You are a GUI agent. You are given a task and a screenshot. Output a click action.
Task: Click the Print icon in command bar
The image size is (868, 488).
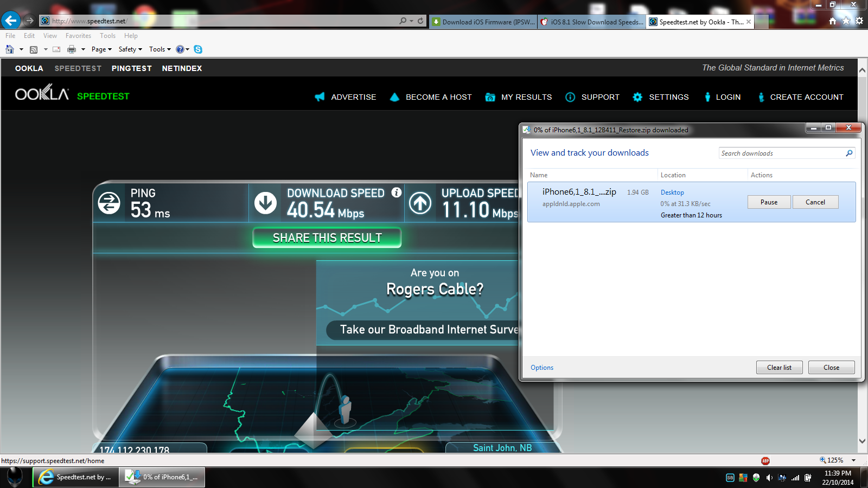72,49
